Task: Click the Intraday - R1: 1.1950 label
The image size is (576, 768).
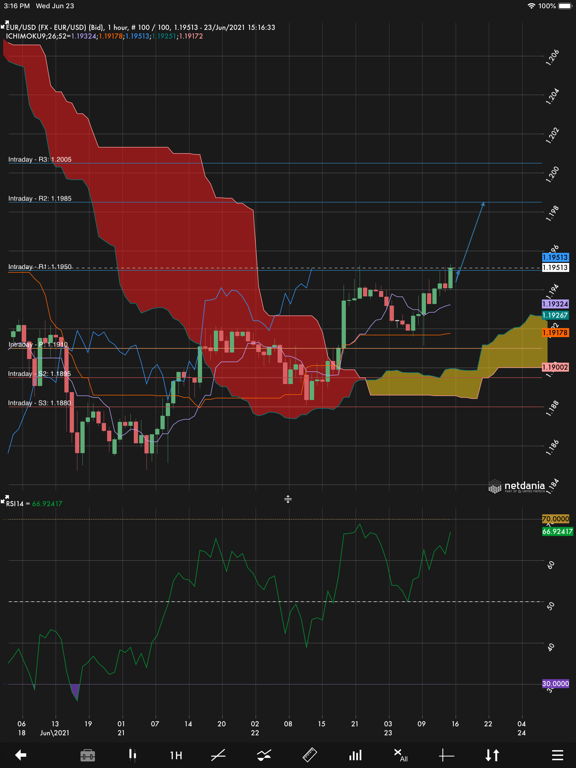Action: point(40,266)
